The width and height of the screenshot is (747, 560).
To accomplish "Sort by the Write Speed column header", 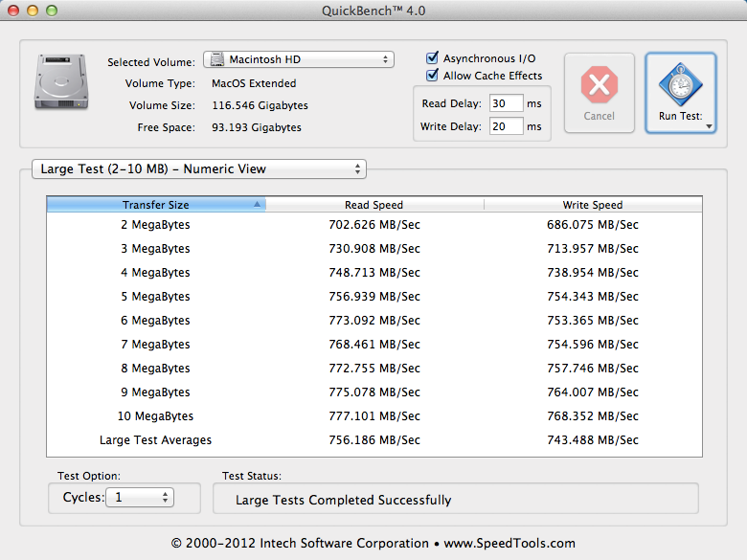I will tap(592, 205).
